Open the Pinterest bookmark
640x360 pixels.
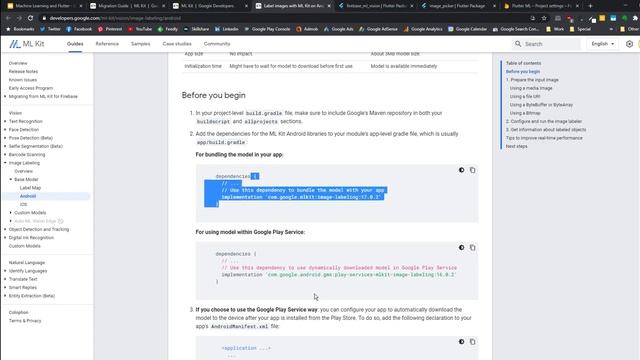110,29
